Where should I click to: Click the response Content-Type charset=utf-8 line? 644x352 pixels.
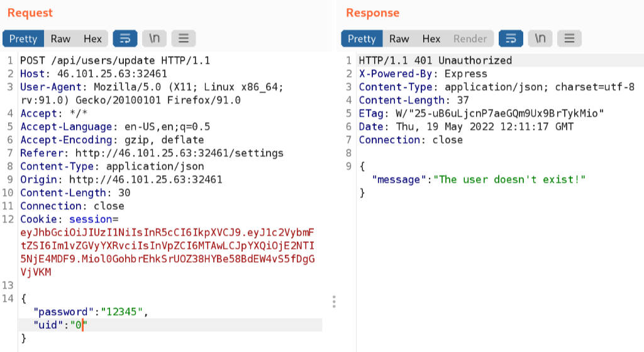[x=497, y=87]
